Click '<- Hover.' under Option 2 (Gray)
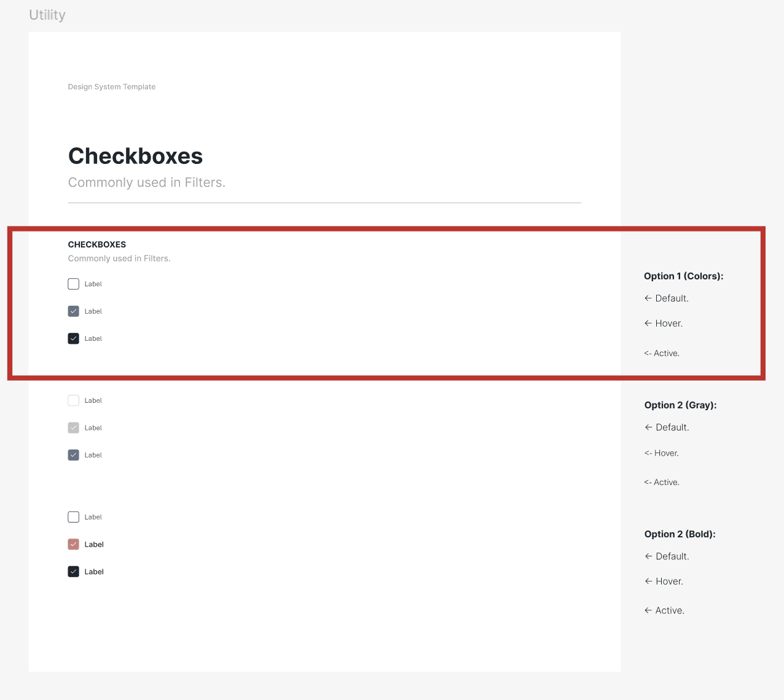 coord(662,453)
